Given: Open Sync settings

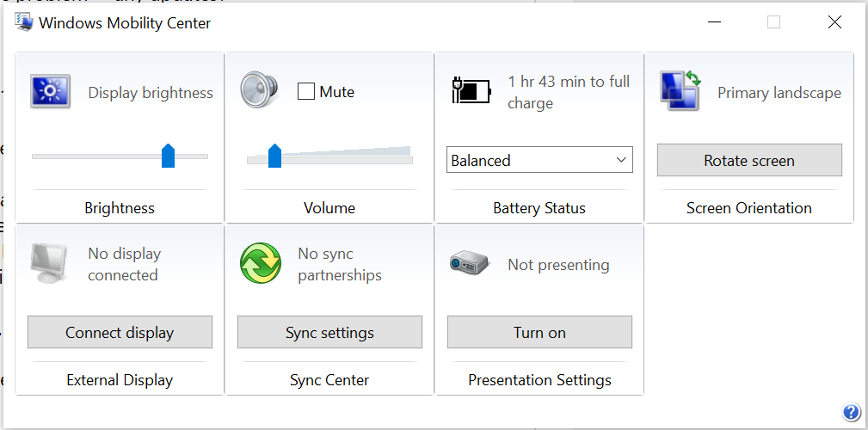Looking at the screenshot, I should tap(330, 332).
